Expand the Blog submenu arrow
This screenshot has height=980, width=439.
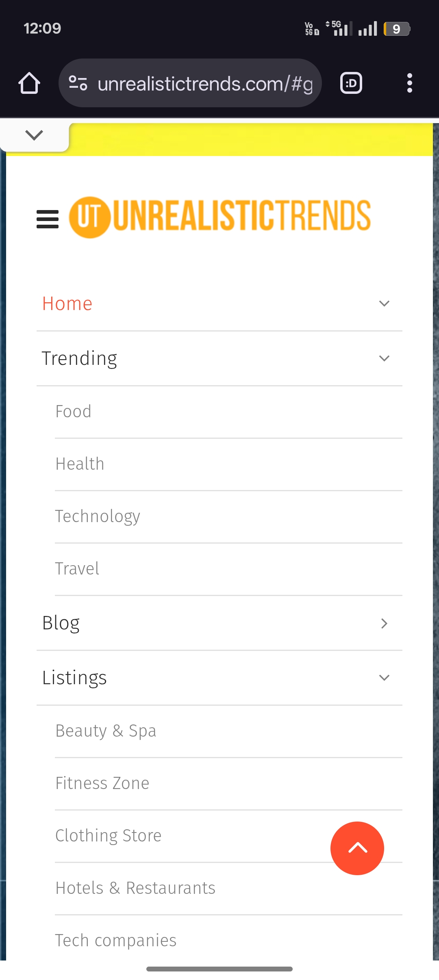(384, 623)
